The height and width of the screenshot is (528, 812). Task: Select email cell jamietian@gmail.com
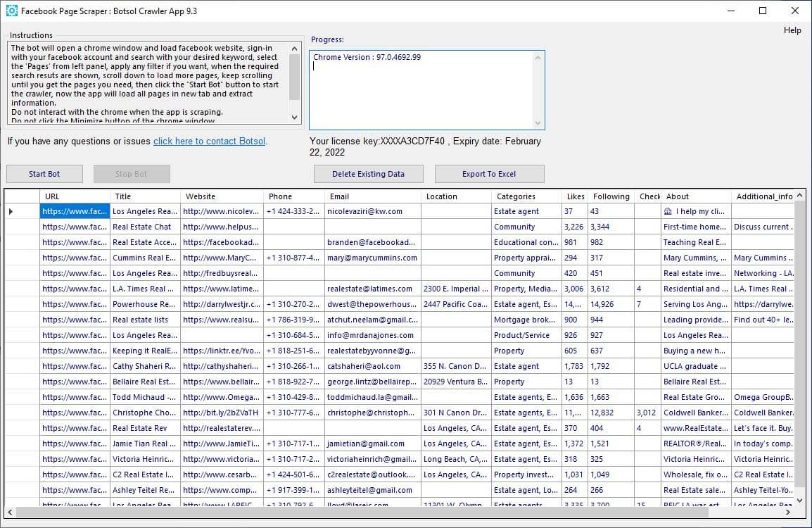[x=373, y=444]
